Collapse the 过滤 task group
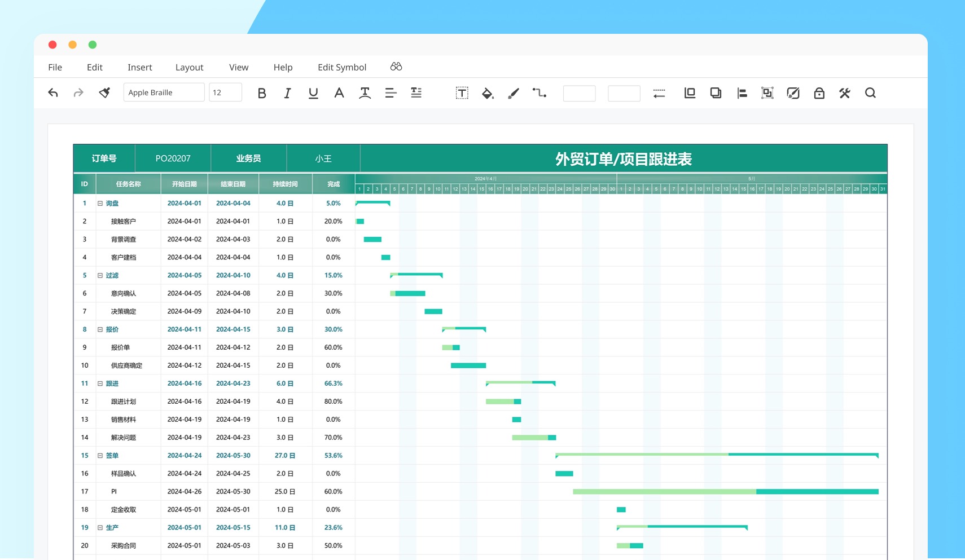This screenshot has height=560, width=965. [x=100, y=276]
